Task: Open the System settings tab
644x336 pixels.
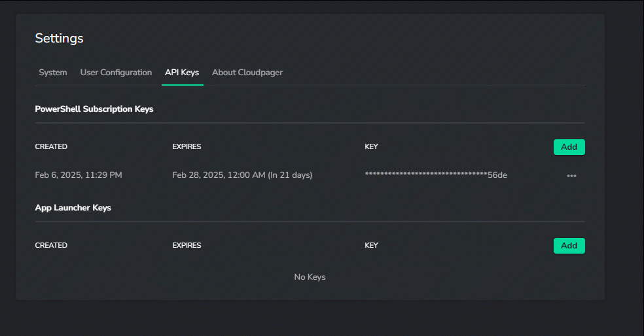Action: [x=52, y=73]
